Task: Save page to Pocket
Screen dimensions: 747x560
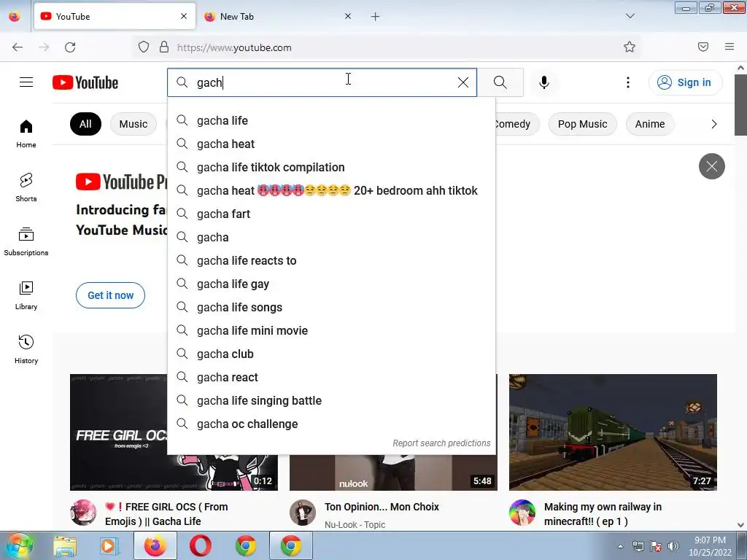Action: (703, 47)
